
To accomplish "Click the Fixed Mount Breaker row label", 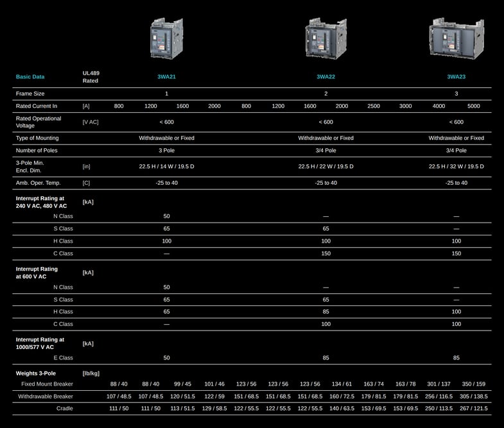I will (x=47, y=384).
